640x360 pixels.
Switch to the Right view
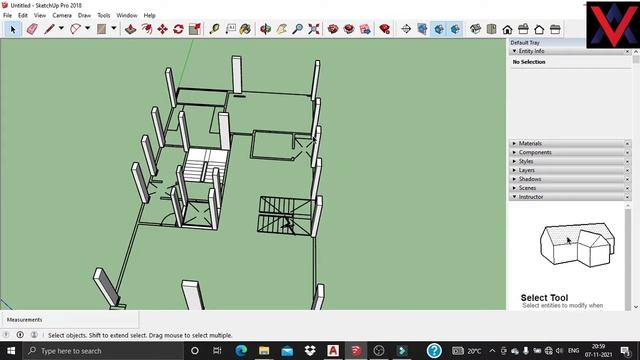(523, 29)
